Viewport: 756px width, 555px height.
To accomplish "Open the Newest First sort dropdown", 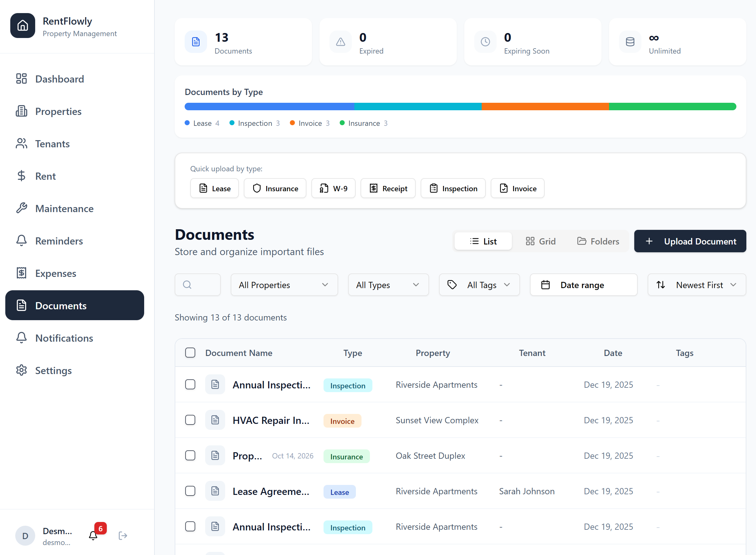I will click(x=696, y=285).
